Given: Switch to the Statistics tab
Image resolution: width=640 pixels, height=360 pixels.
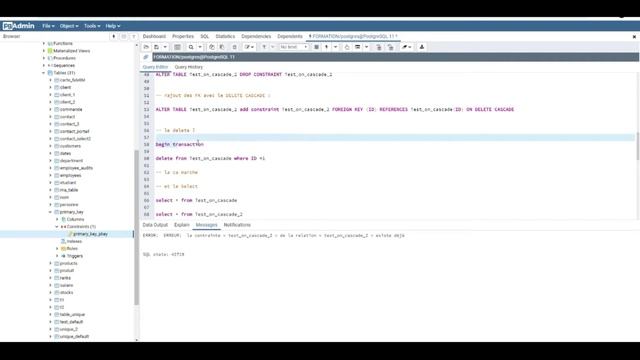Looking at the screenshot, I should click(225, 36).
